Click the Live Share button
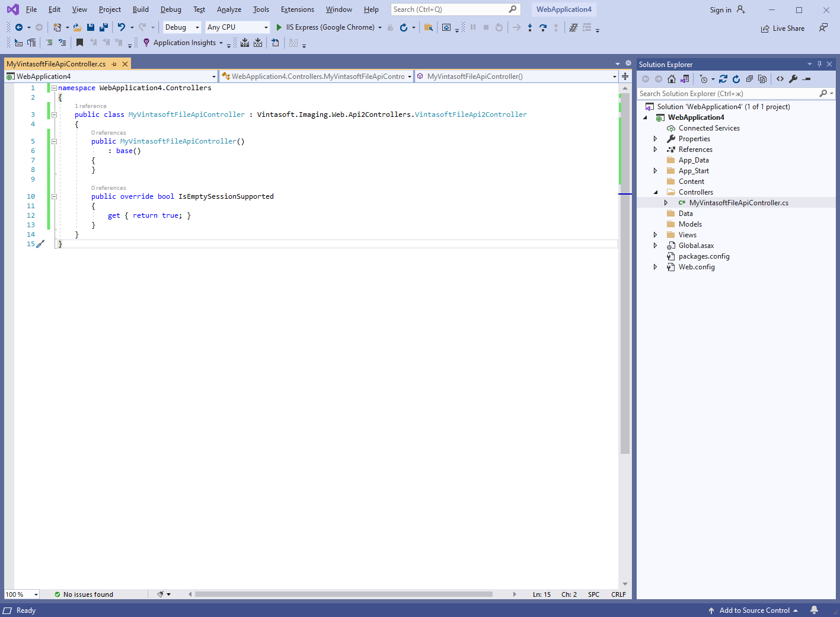The width and height of the screenshot is (840, 617). click(x=782, y=28)
